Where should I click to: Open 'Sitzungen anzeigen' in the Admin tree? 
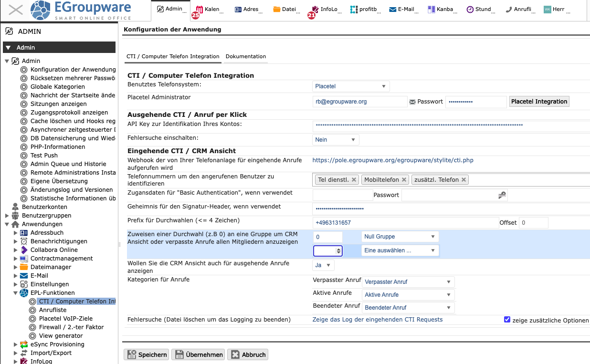[x=59, y=104]
